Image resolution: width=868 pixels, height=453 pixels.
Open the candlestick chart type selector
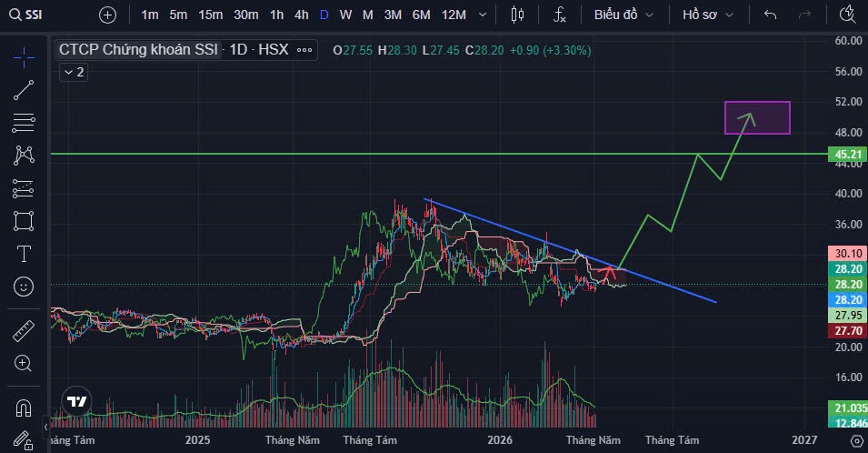click(x=517, y=15)
